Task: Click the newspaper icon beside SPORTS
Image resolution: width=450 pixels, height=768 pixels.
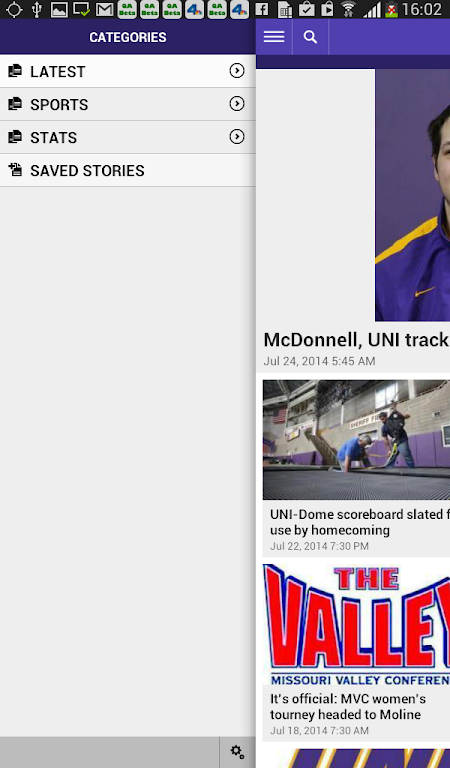Action: (15, 104)
